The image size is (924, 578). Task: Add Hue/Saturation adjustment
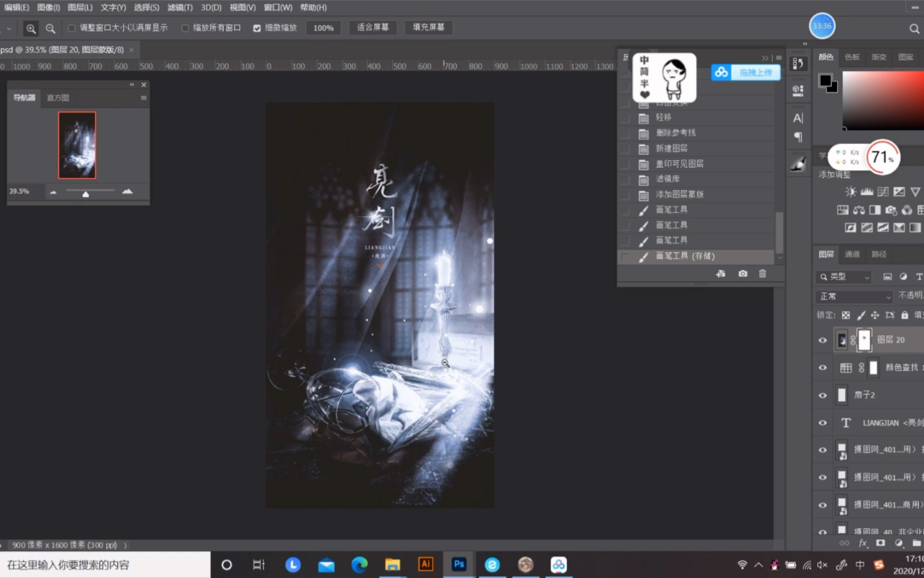tap(843, 209)
